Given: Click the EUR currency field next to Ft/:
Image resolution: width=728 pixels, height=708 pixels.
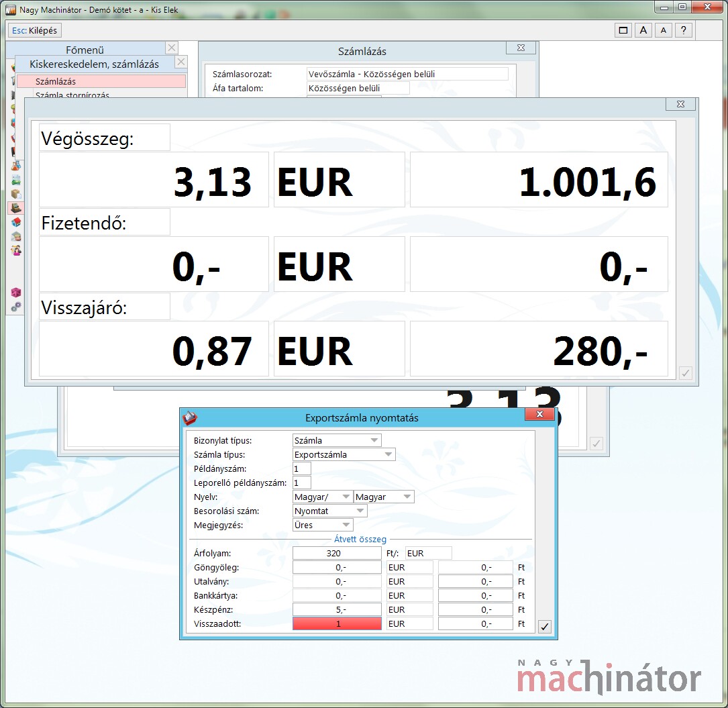Looking at the screenshot, I should (x=429, y=553).
